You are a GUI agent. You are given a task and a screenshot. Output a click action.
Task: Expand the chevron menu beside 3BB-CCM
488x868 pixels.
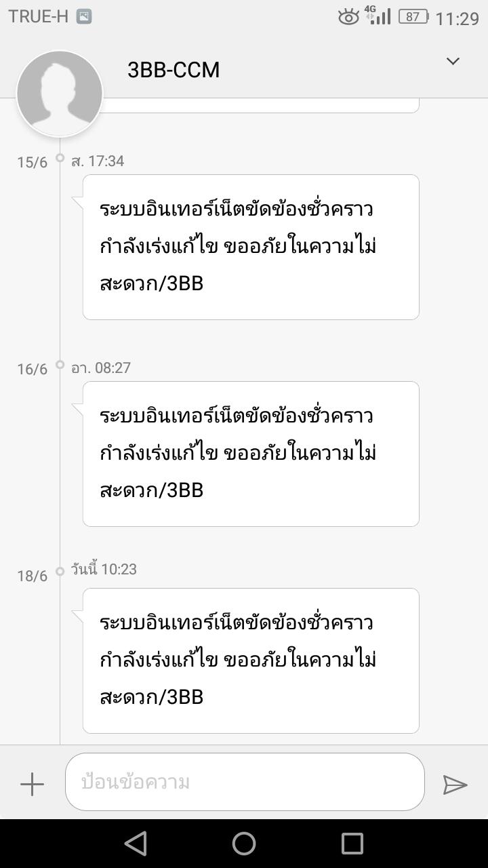point(453,61)
